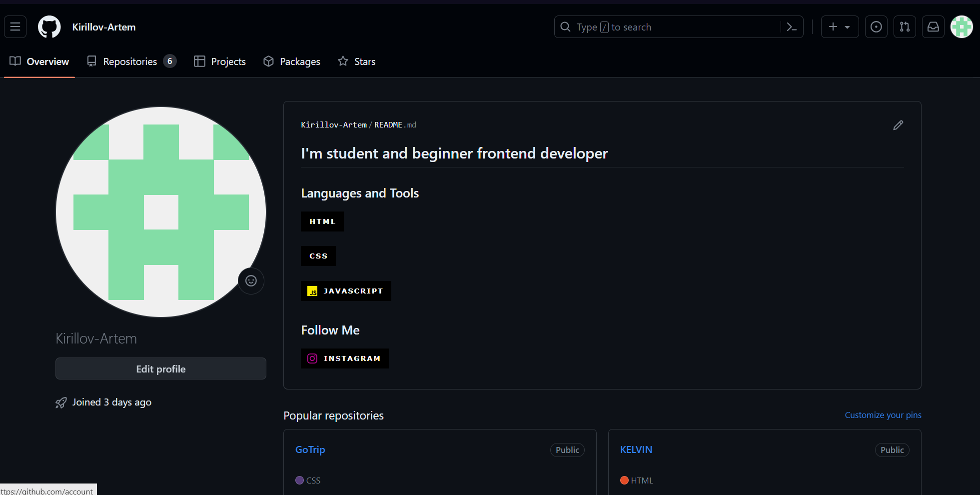Viewport: 980px width, 495px height.
Task: Click the Edit profile button
Action: click(161, 369)
